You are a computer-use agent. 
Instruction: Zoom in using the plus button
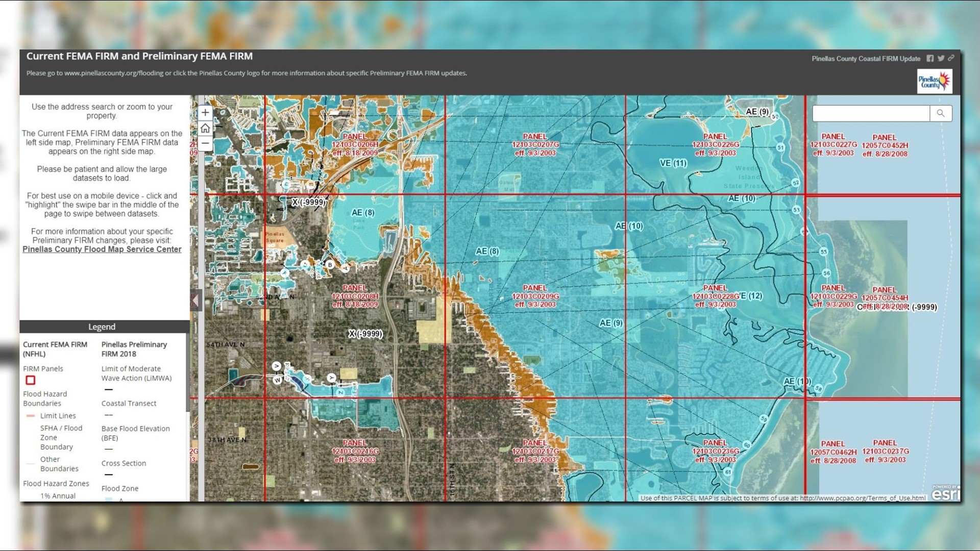(x=205, y=112)
